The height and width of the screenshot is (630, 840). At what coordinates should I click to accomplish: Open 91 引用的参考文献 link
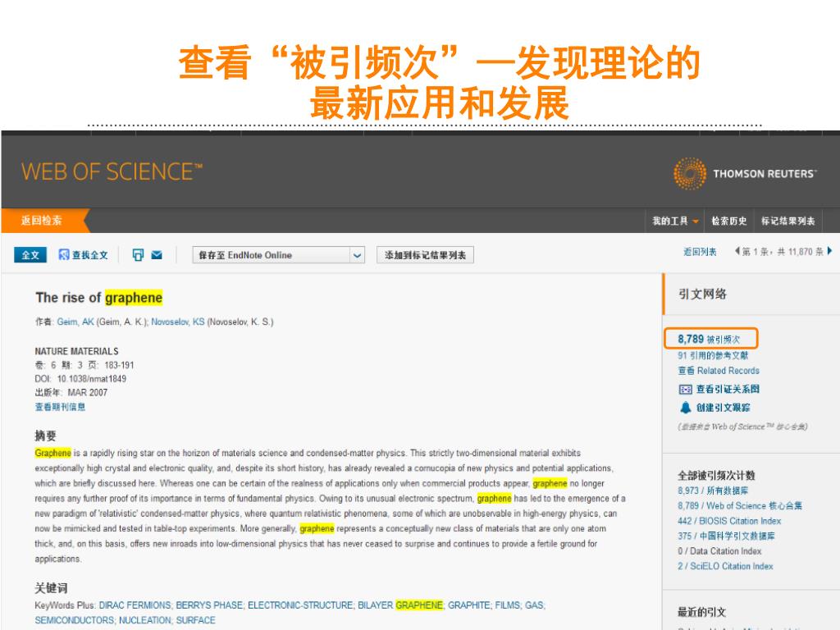coord(713,355)
